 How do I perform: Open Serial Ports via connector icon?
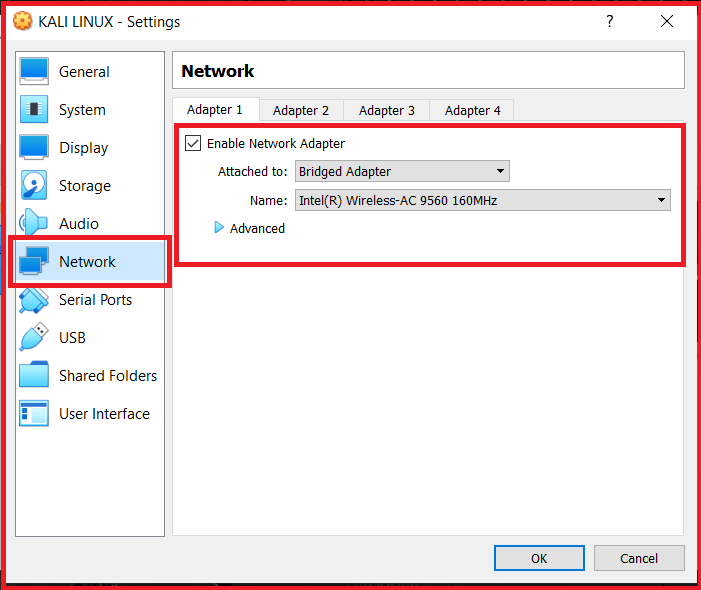coord(34,299)
